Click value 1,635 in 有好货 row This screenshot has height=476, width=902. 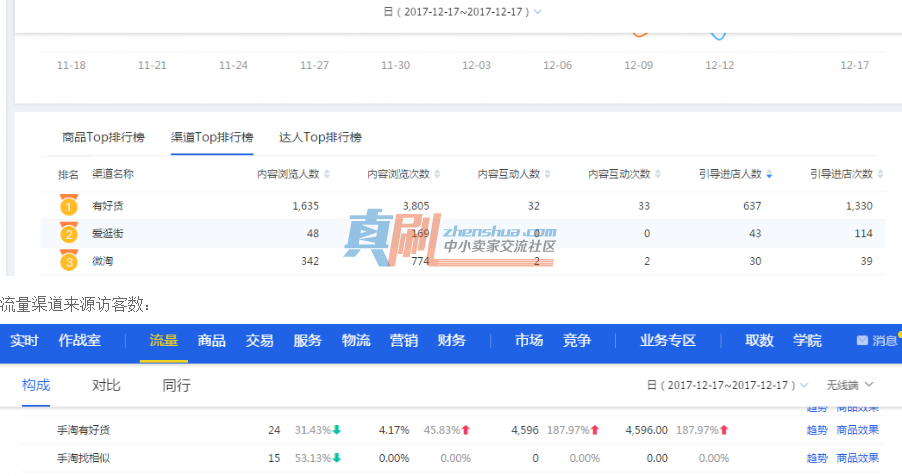coord(305,205)
